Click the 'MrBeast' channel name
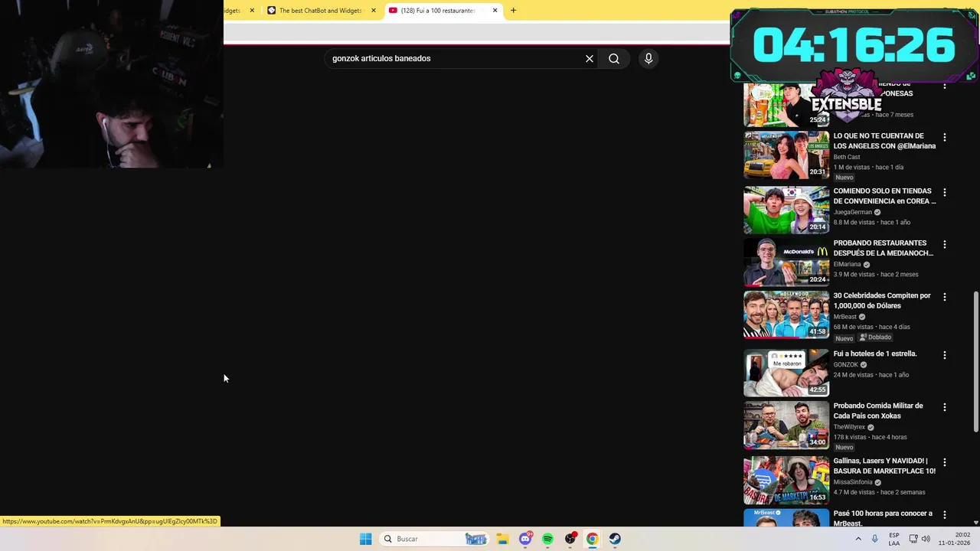 point(845,316)
